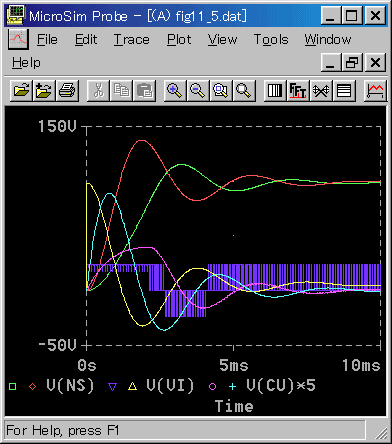Select the purple inverted triangle legend marker
This screenshot has width=392, height=444.
click(x=113, y=387)
